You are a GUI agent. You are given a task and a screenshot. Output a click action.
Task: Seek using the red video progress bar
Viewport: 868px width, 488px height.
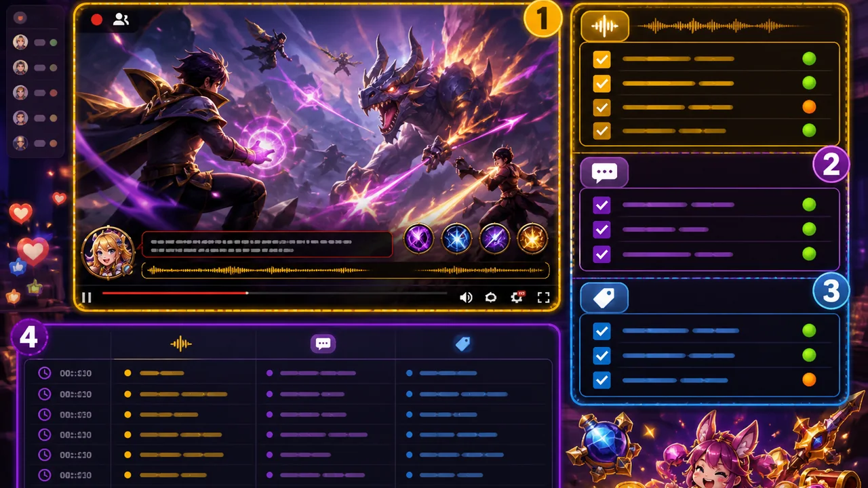coord(274,293)
